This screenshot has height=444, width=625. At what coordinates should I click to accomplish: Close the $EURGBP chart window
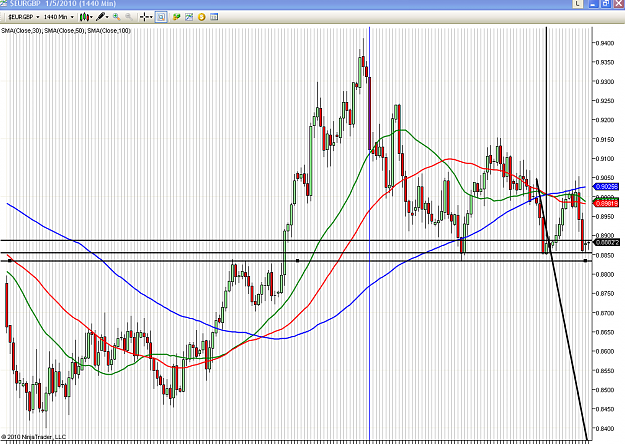point(619,4)
